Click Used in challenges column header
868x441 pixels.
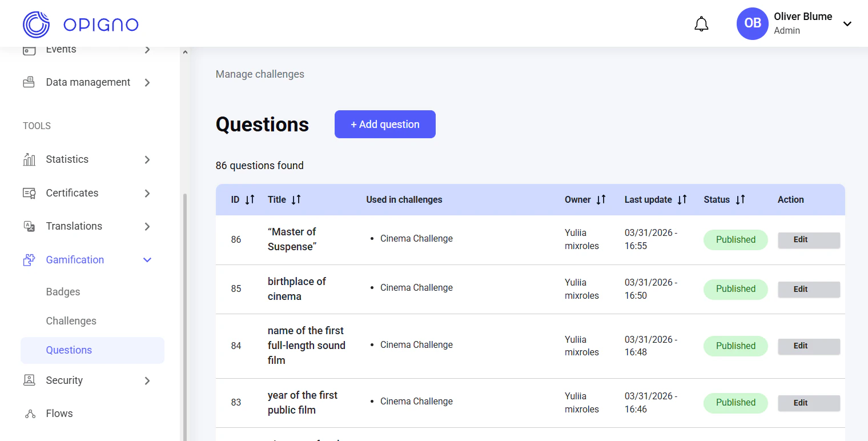point(404,200)
